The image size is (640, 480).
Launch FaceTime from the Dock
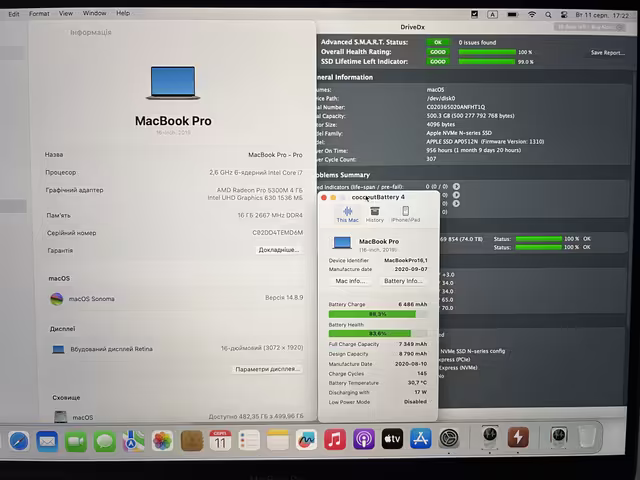[76, 441]
